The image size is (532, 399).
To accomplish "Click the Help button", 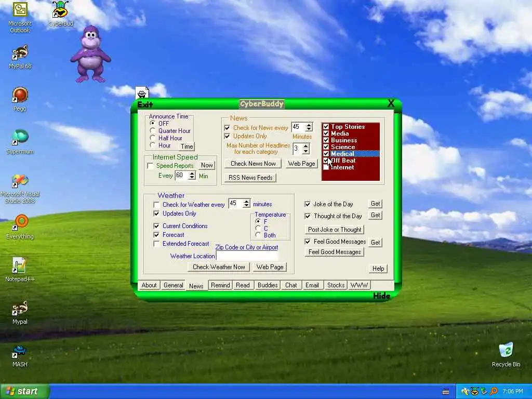I will 378,269.
